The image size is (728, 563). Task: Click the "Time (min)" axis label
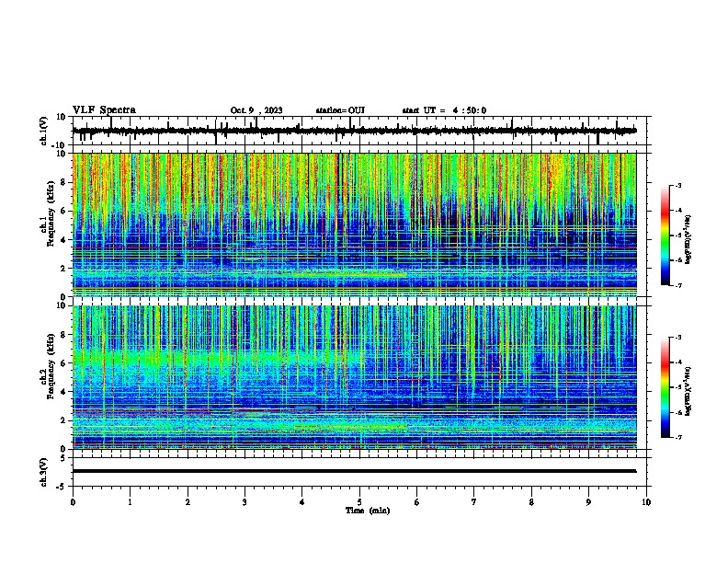point(368,511)
